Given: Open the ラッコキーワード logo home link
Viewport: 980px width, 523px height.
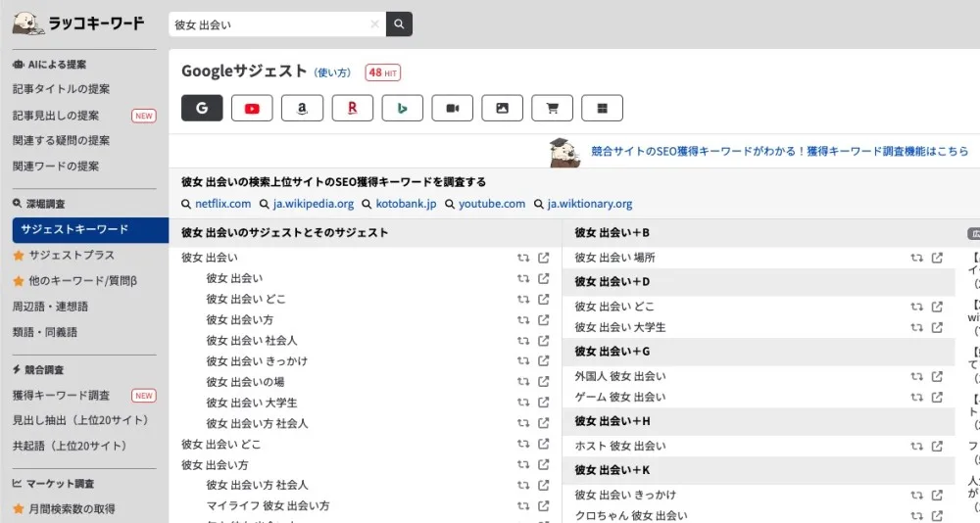Looking at the screenshot, I should click(x=78, y=24).
